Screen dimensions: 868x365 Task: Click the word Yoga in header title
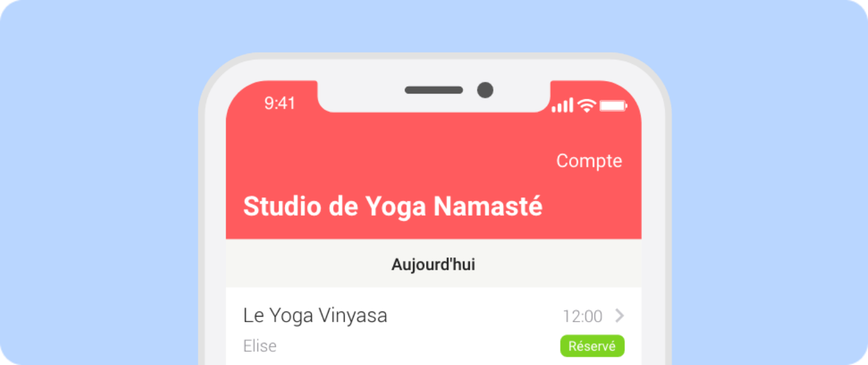pyautogui.click(x=395, y=208)
